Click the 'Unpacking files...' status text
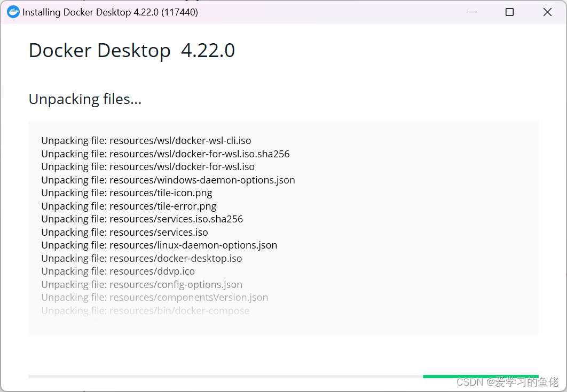Screen dimensions: 567x392 coord(85,99)
